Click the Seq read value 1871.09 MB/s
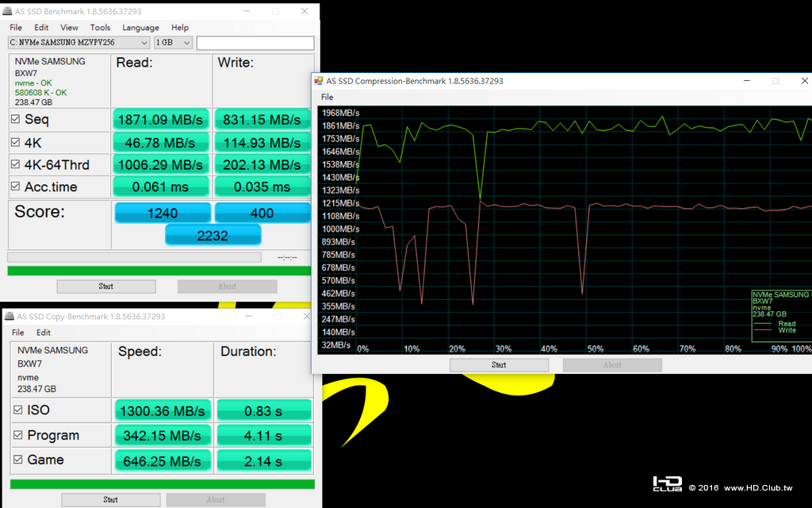 tap(160, 120)
